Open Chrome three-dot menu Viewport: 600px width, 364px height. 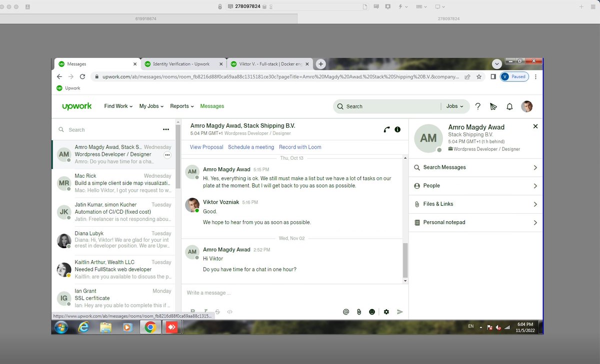535,77
